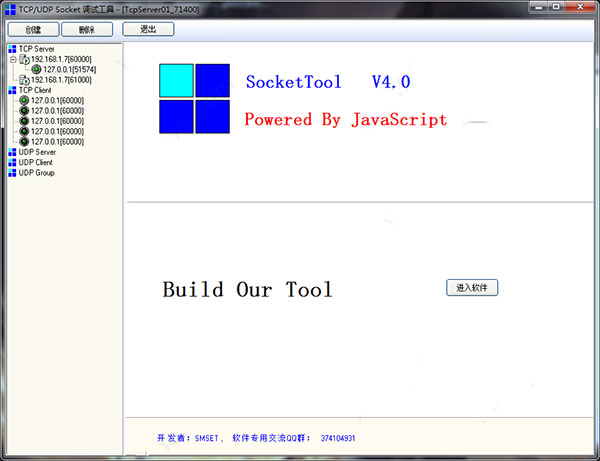This screenshot has height=461, width=600.
Task: Click the server icon beside 192.168.1.7[60000]
Action: [24, 59]
